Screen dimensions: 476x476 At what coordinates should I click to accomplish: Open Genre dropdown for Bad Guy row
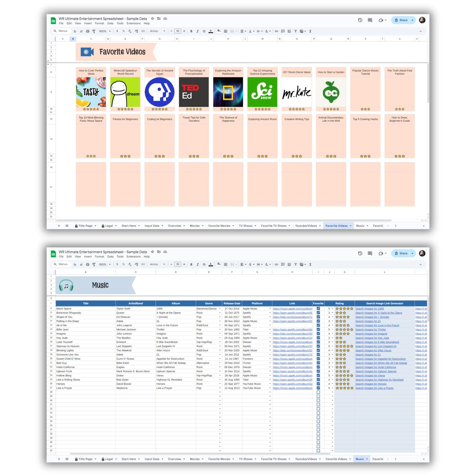[x=220, y=363]
